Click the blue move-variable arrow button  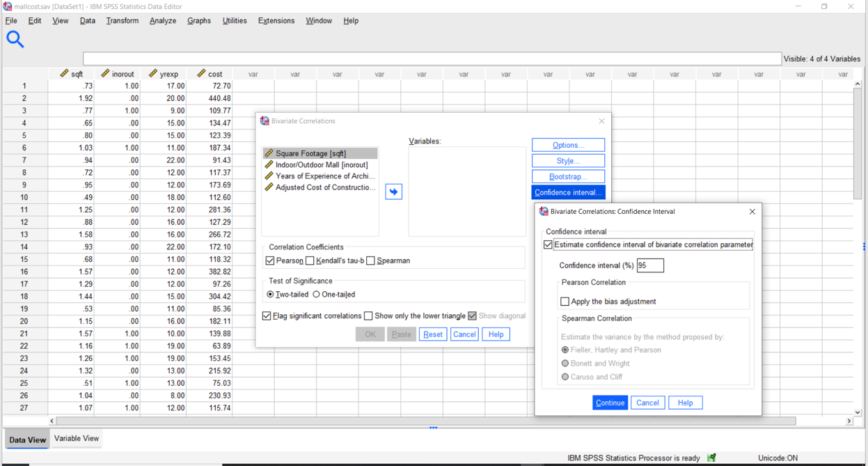click(x=394, y=192)
